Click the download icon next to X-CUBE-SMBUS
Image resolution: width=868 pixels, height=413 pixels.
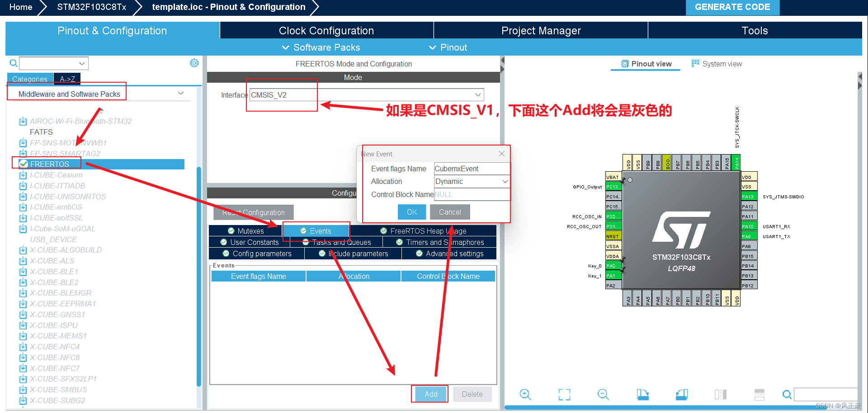click(23, 390)
